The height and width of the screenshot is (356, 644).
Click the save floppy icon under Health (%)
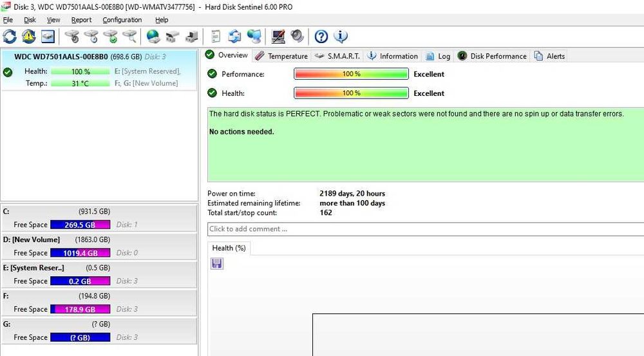tap(217, 263)
